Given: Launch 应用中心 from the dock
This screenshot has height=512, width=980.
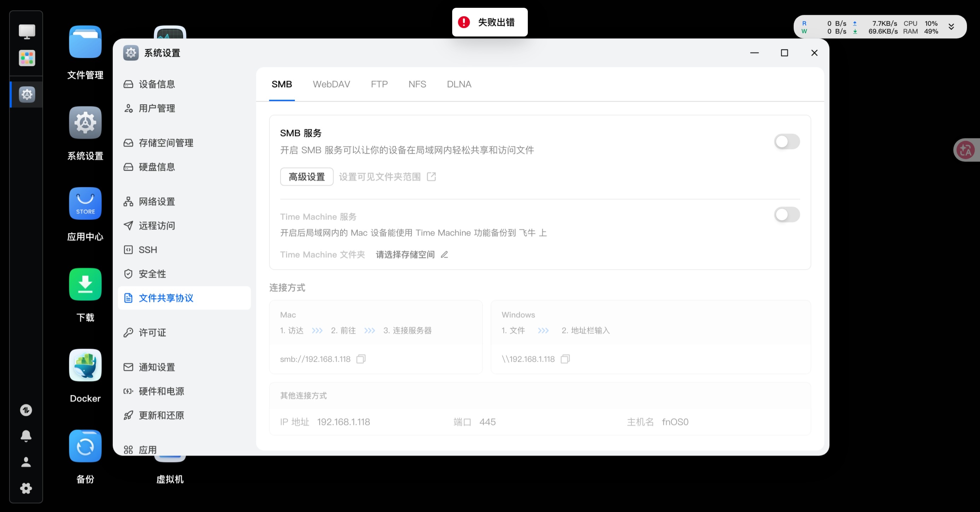Looking at the screenshot, I should pyautogui.click(x=85, y=204).
